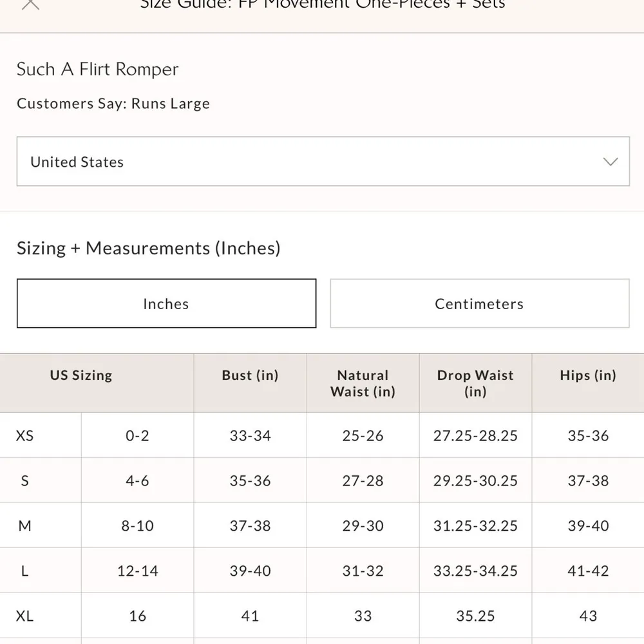Click the US Sizing column header

81,375
